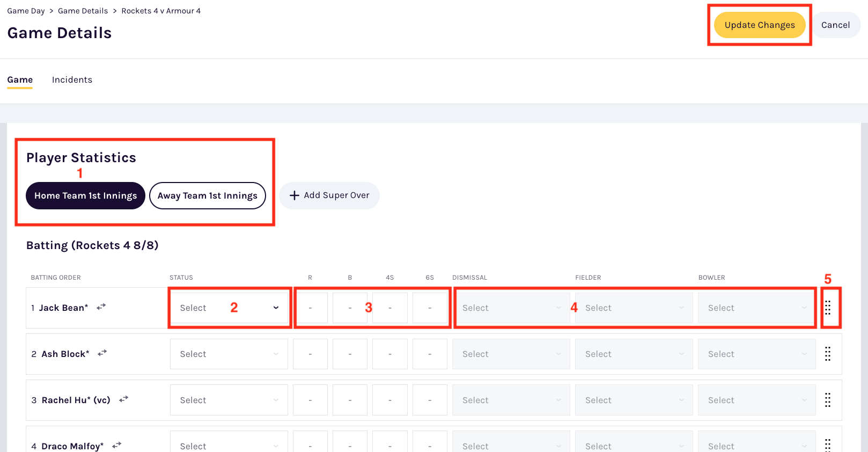Expand Dismissal dropdown for Jack Bean
This screenshot has width=868, height=452.
pyautogui.click(x=511, y=308)
